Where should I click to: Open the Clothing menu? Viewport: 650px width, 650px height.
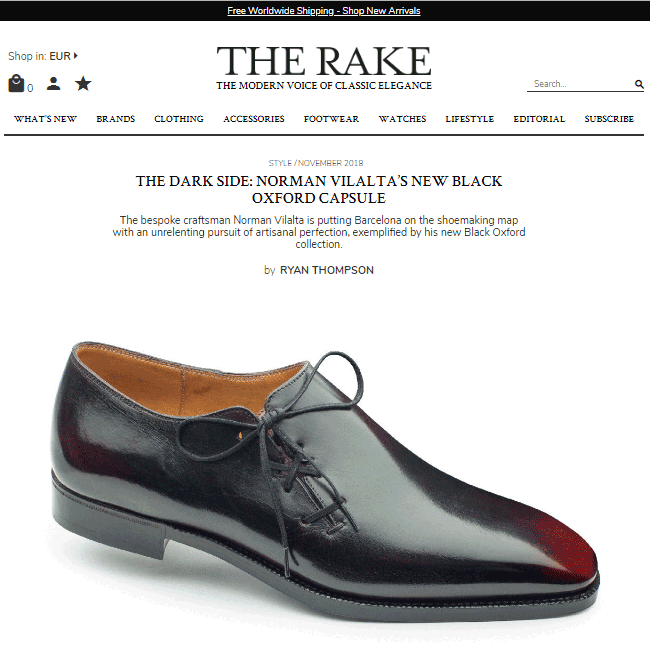point(179,119)
